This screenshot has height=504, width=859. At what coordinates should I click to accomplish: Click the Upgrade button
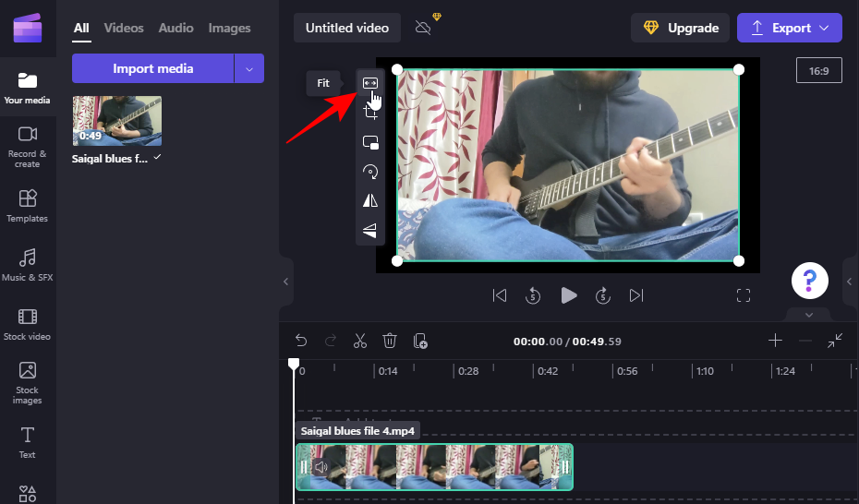point(680,28)
